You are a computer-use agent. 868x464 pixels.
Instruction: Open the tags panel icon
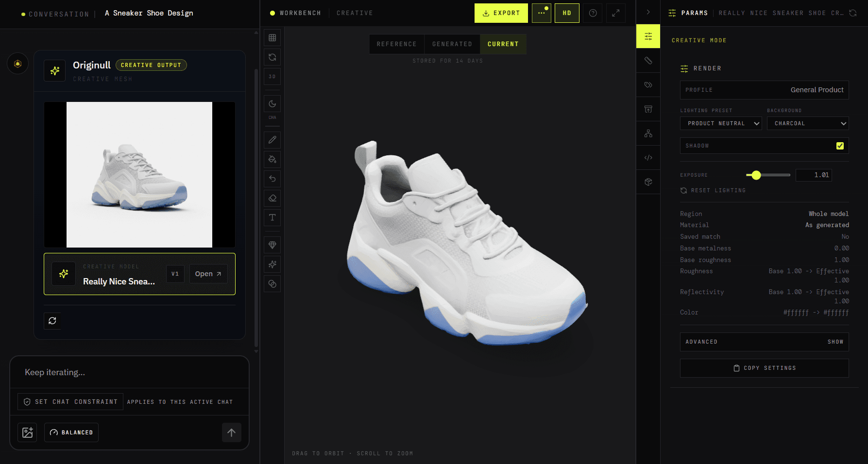(x=648, y=85)
